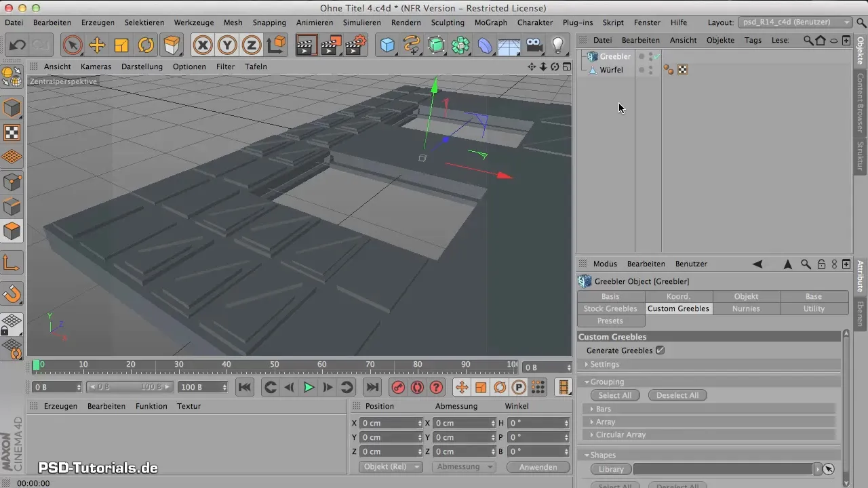Switch to Presets tab
The width and height of the screenshot is (868, 488).
pyautogui.click(x=610, y=321)
